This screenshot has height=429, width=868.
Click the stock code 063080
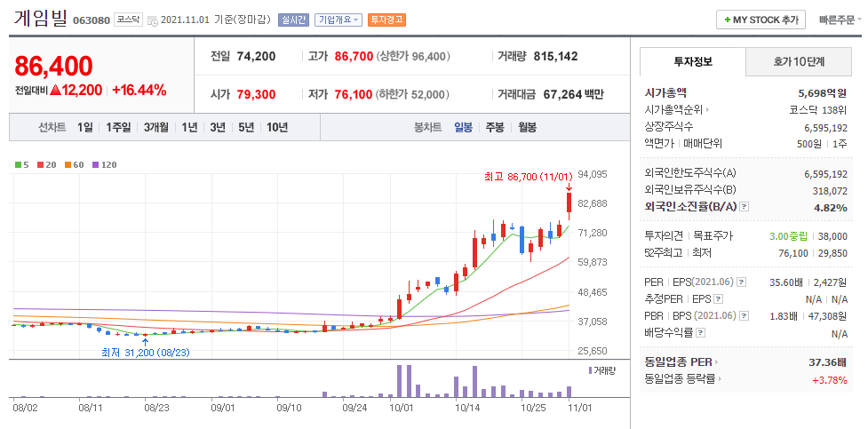[92, 21]
